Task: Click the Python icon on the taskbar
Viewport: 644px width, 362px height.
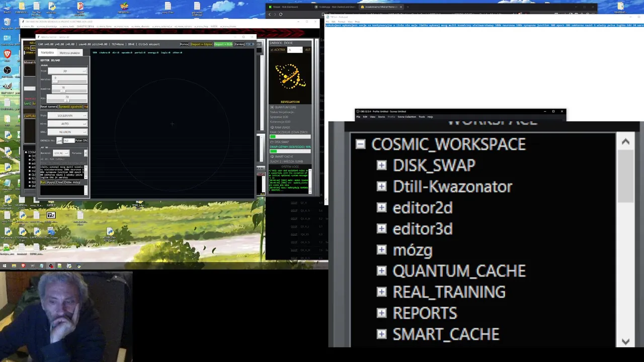Action: [78, 265]
